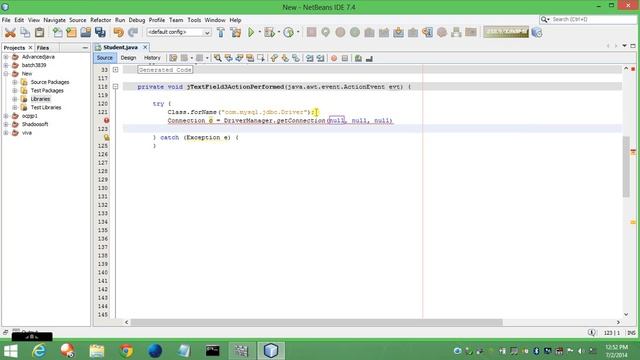The image size is (640, 360).
Task: Click the Copy icon in main toolbar
Action: pyautogui.click(x=25, y=32)
